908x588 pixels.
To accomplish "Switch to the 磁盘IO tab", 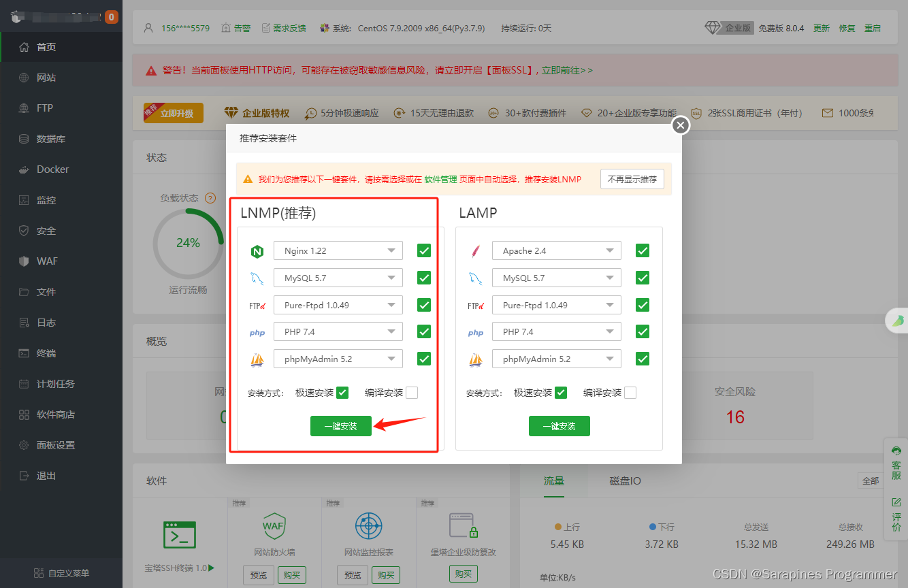I will [625, 480].
